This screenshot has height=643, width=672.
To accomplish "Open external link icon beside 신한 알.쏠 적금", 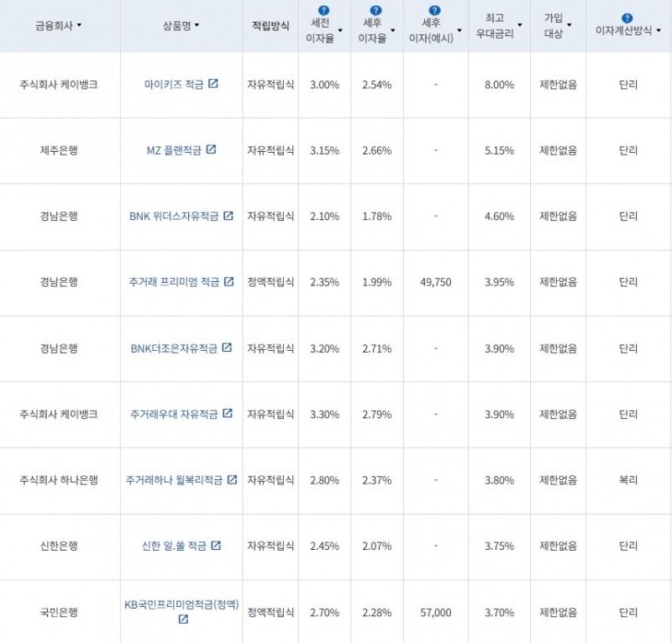I will tap(216, 546).
